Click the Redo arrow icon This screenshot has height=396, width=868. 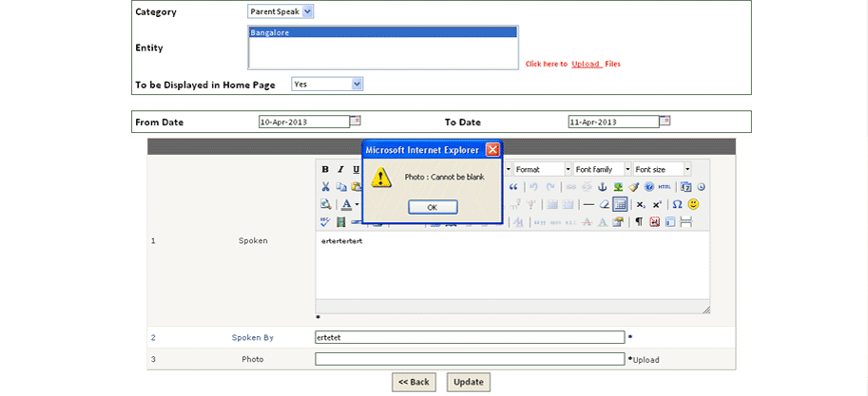click(x=550, y=187)
